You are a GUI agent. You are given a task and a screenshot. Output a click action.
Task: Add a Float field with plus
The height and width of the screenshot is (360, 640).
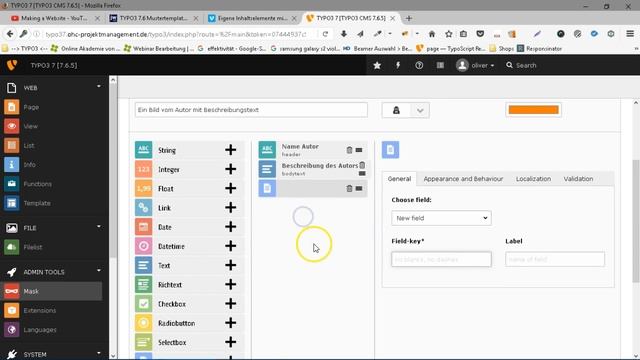coord(231,188)
